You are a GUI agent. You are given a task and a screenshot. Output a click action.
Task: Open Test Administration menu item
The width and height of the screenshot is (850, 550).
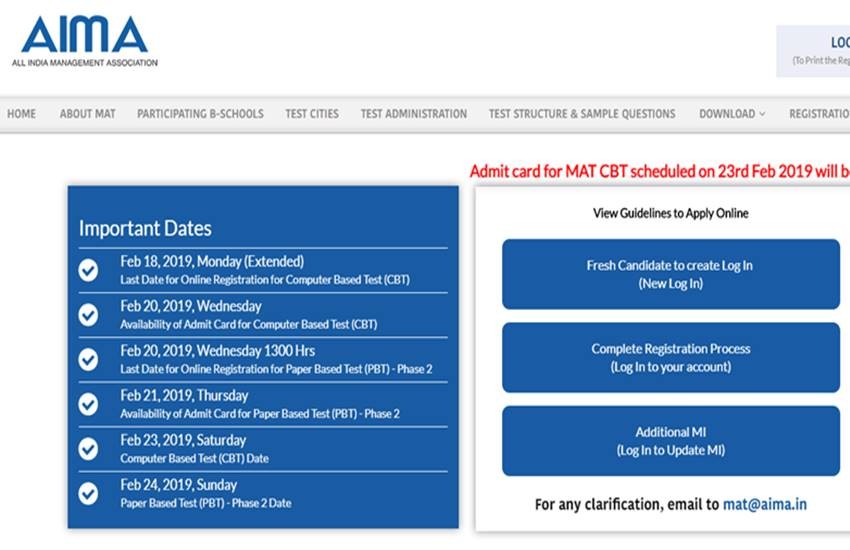click(413, 114)
